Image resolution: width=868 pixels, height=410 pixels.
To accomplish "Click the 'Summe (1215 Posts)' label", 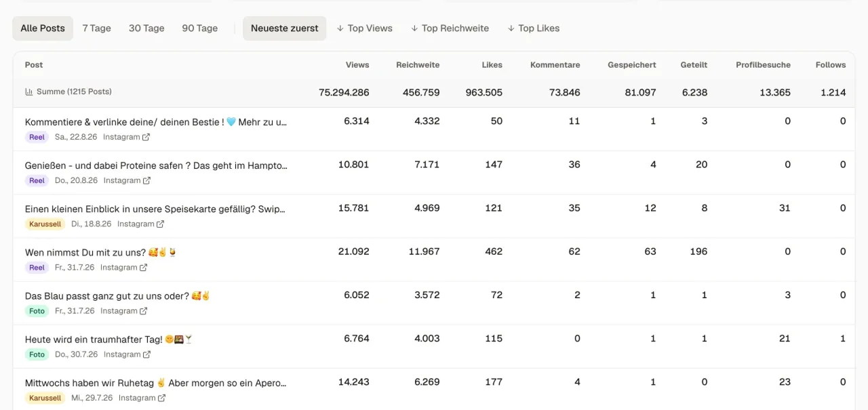I will coord(74,91).
